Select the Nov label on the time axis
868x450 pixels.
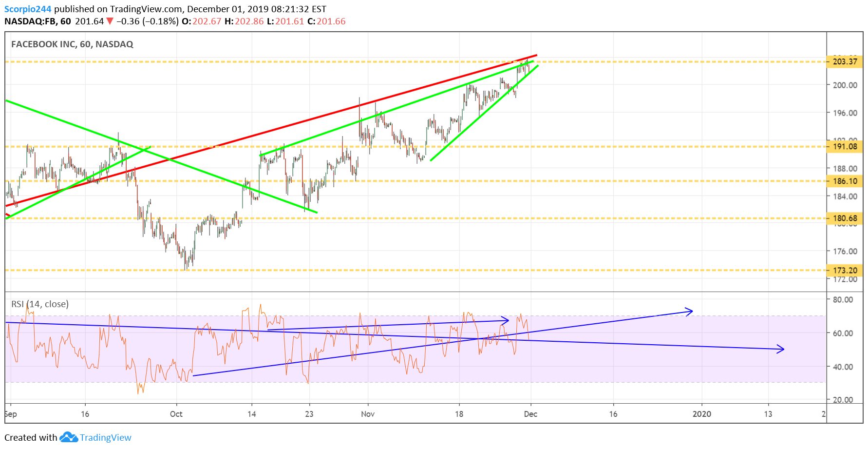click(x=368, y=414)
